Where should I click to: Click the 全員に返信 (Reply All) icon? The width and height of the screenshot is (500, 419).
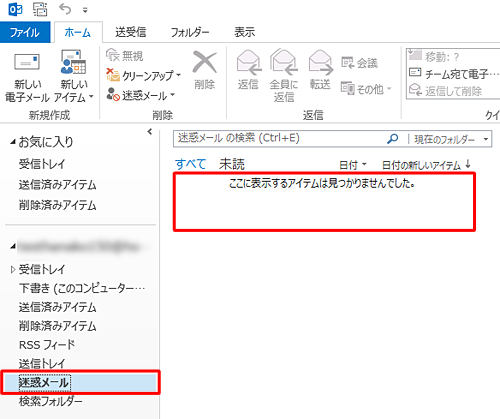pyautogui.click(x=284, y=76)
